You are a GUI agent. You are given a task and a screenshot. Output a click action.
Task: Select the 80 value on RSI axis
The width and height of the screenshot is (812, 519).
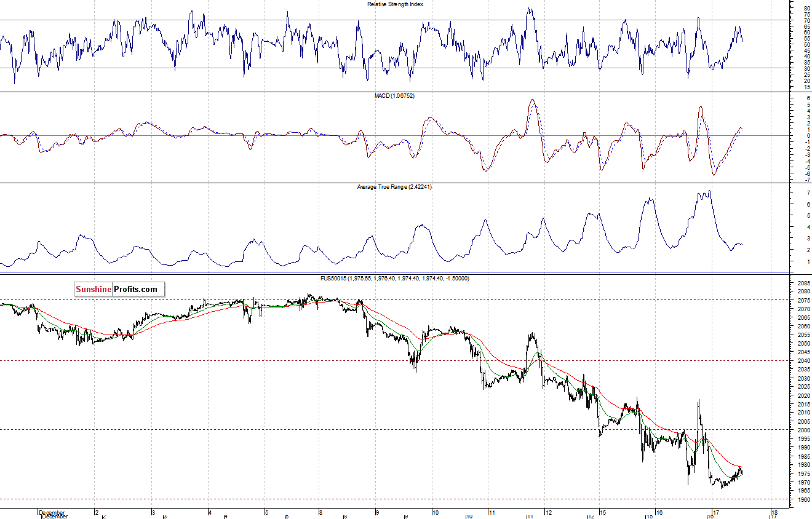click(x=806, y=9)
